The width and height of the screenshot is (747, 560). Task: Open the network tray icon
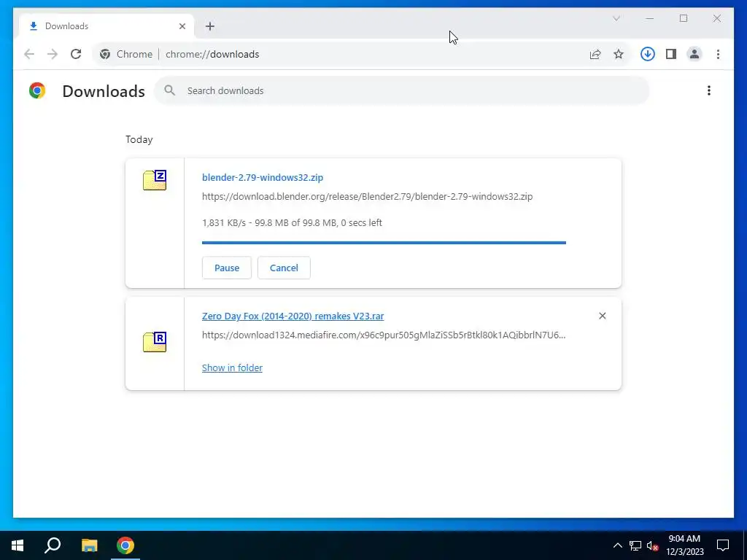[x=635, y=545]
